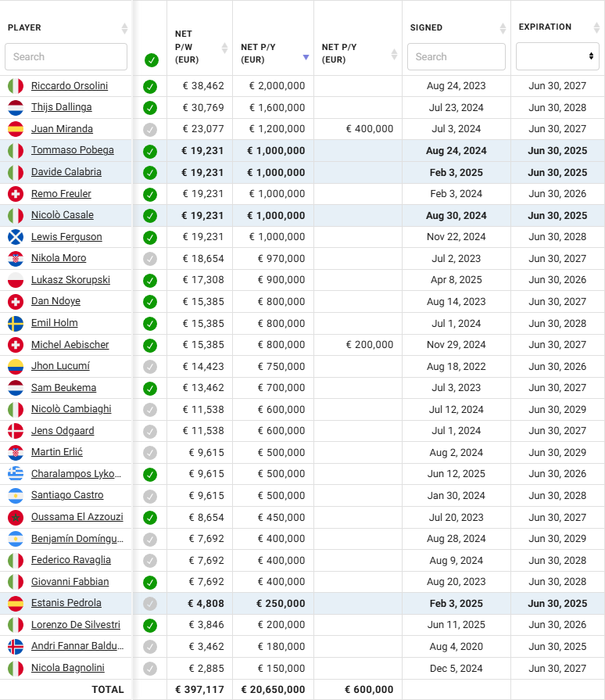This screenshot has height=700, width=605.
Task: Click the Croatia flag beside Nikola Moro
Action: (x=16, y=258)
